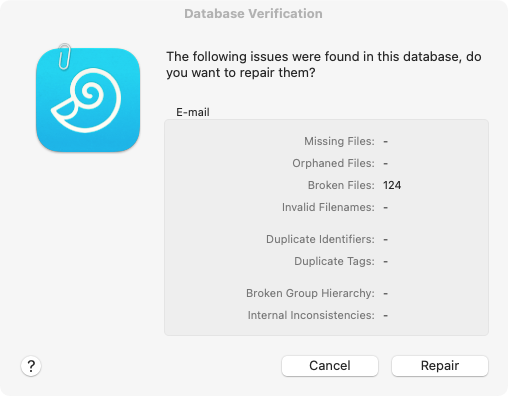Click the Missing Files label
Screen dimensions: 508x396
click(x=339, y=141)
